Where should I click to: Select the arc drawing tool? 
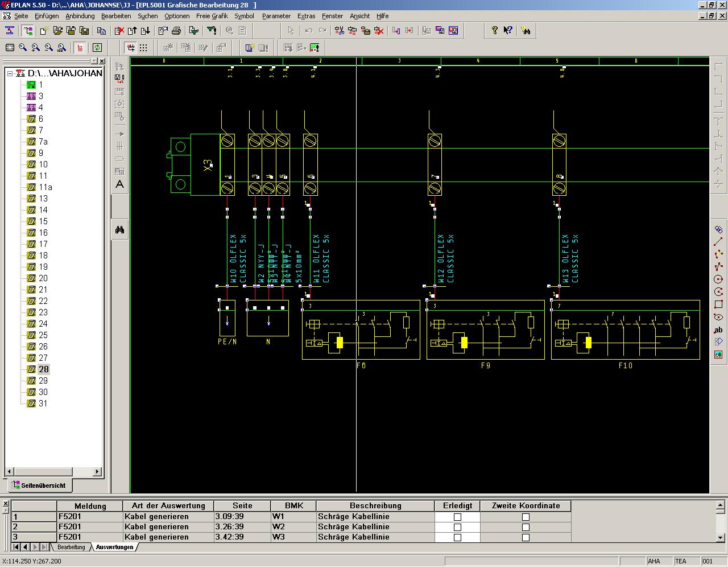[x=718, y=292]
